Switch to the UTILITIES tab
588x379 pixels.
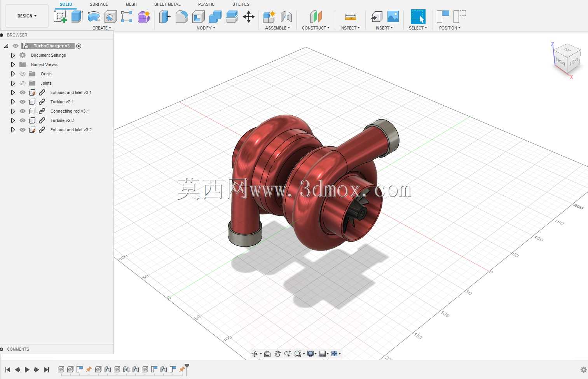click(x=241, y=4)
